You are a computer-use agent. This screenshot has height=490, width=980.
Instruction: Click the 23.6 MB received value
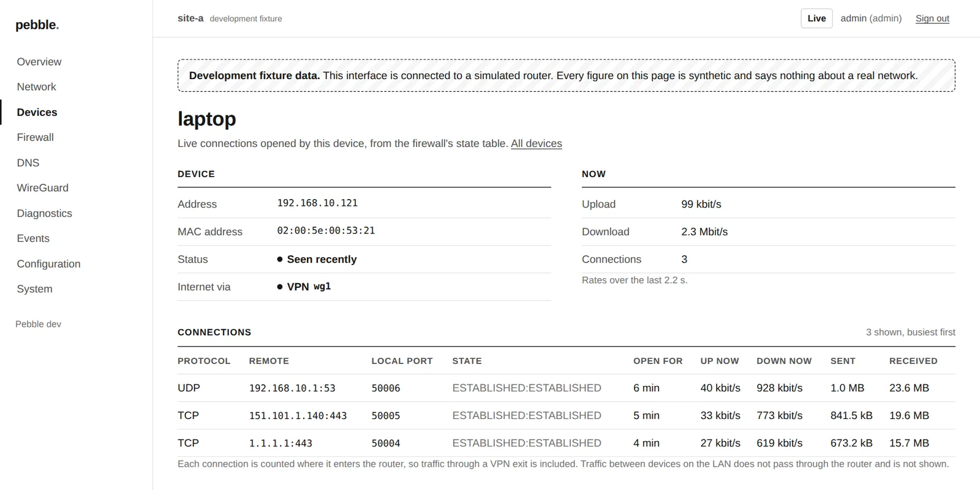[x=909, y=388]
